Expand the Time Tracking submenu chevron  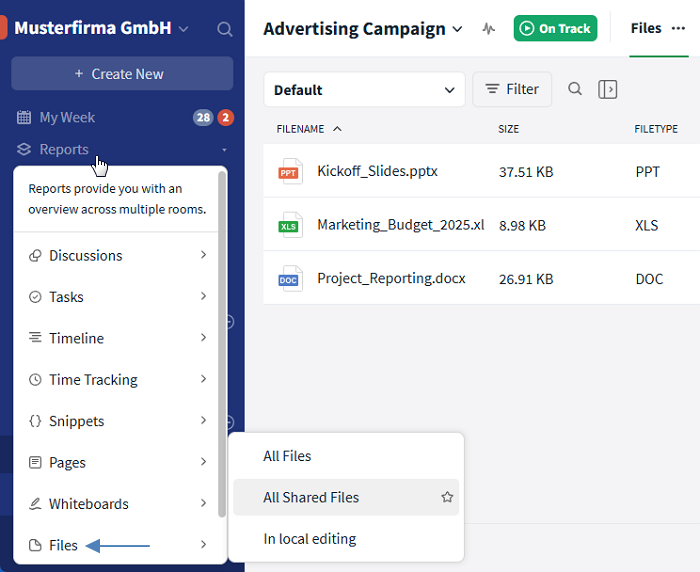click(204, 379)
